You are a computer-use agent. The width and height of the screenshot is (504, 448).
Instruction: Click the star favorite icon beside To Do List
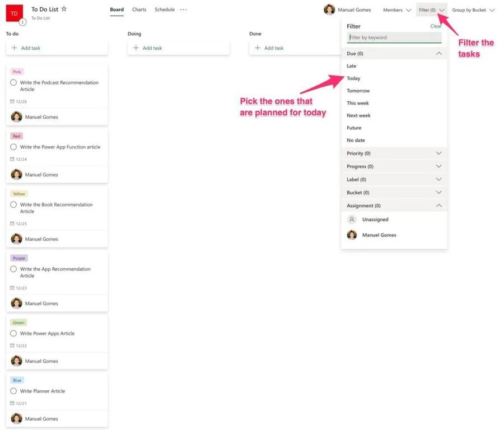64,9
